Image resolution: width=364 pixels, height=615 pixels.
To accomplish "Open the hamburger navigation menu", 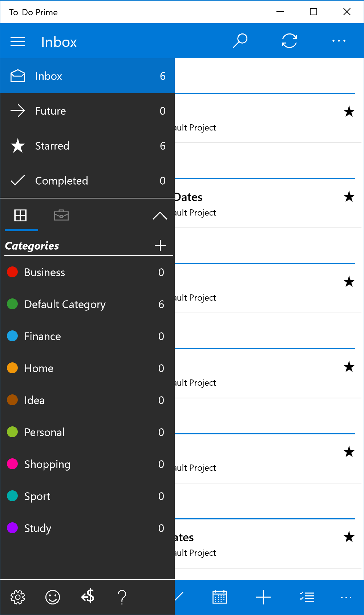I will click(x=18, y=42).
